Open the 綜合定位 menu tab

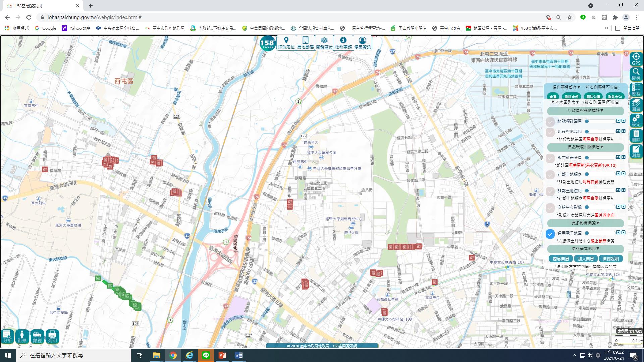286,43
